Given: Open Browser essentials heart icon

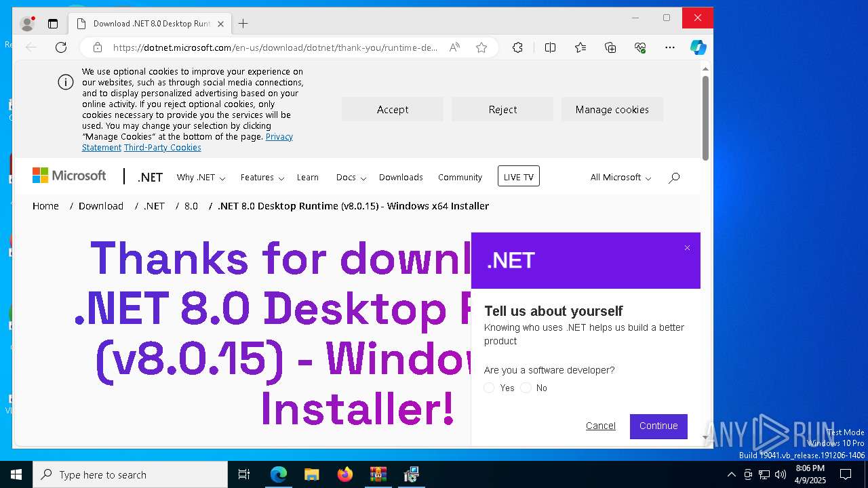Looking at the screenshot, I should [640, 47].
